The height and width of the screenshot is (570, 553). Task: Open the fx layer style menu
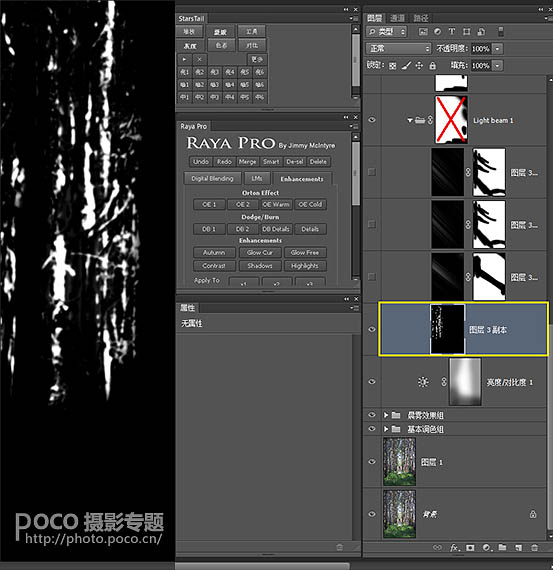tap(454, 547)
